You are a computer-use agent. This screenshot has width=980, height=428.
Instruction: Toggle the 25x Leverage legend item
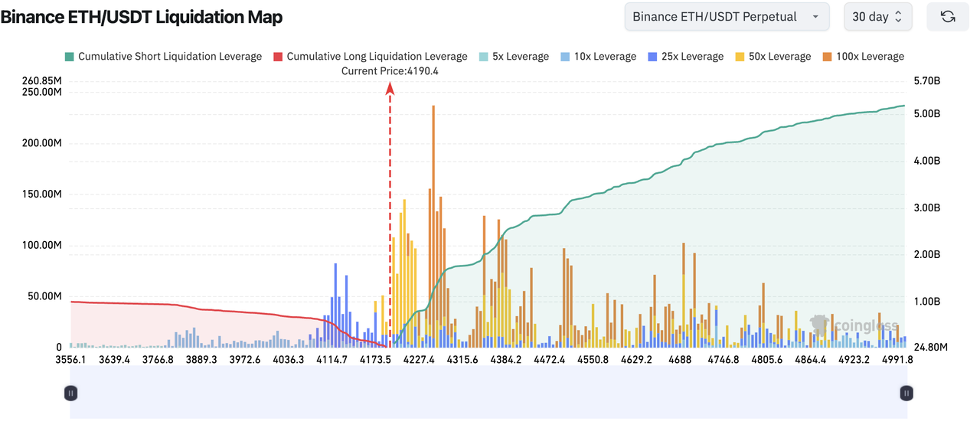[x=685, y=57]
